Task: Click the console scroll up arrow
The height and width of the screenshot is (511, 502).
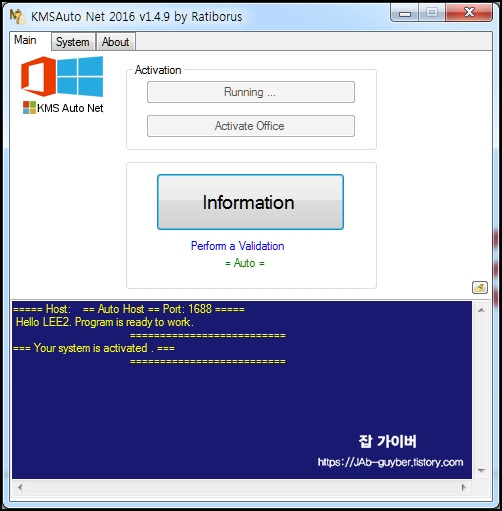Action: tap(481, 310)
